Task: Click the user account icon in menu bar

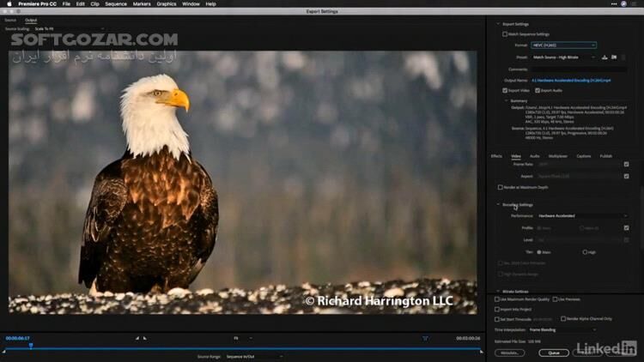Action: point(623,3)
